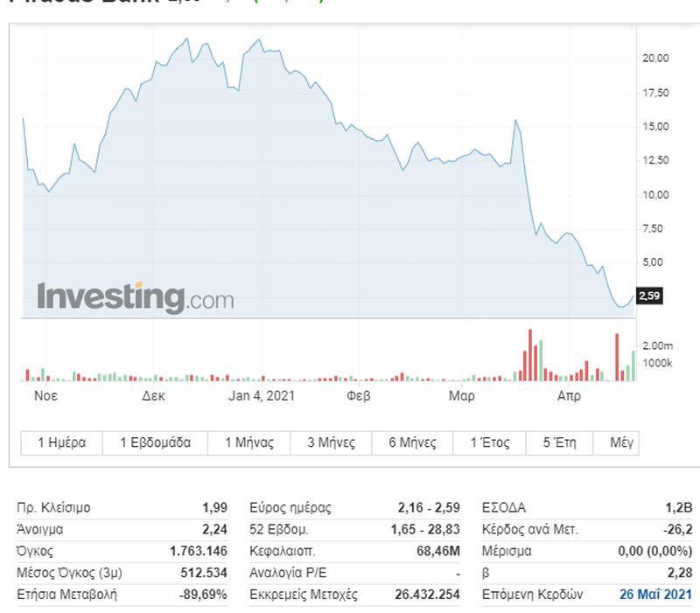Image resolution: width=700 pixels, height=613 pixels.
Task: Click the Jan 4, 2021 axis label
Action: pyautogui.click(x=262, y=396)
